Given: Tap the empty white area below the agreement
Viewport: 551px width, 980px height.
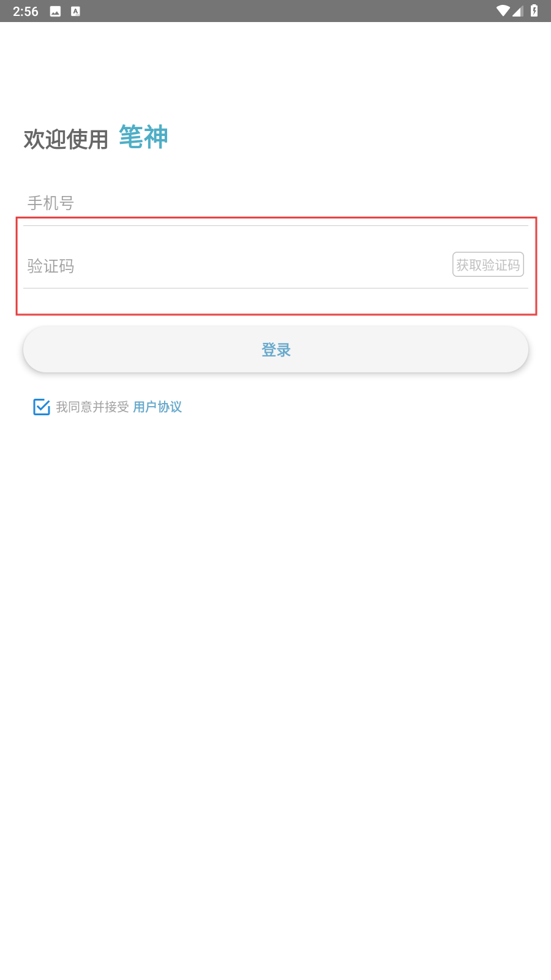Looking at the screenshot, I should click(x=275, y=674).
